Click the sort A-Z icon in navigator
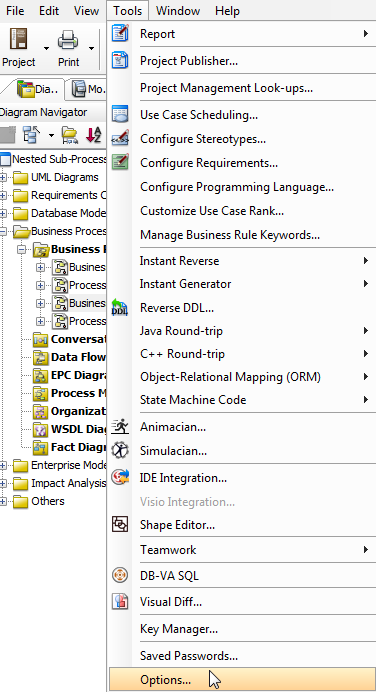The height and width of the screenshot is (692, 376). [94, 135]
